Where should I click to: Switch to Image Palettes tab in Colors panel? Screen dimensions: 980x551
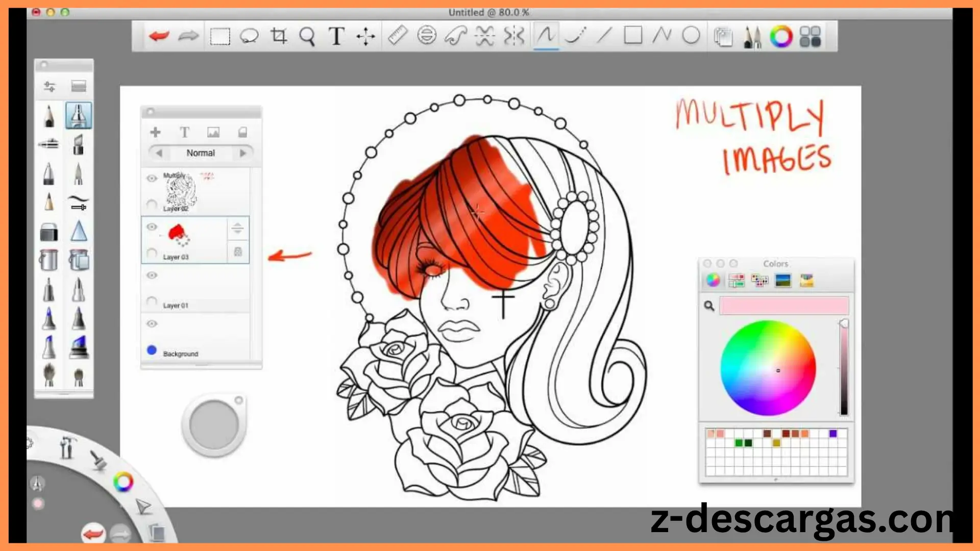[x=782, y=280]
